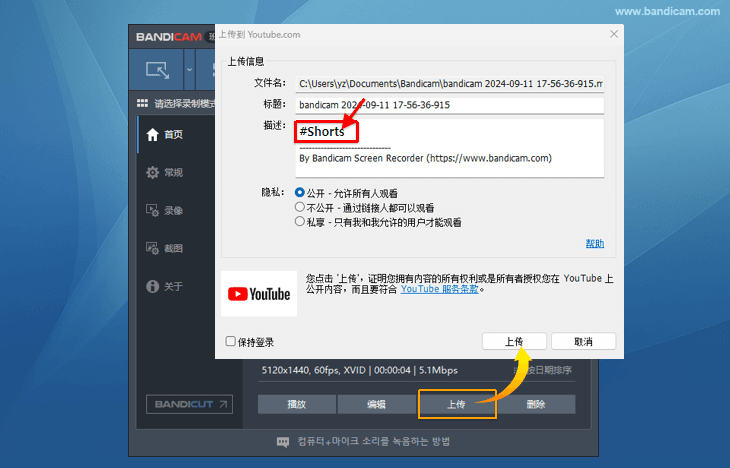Select 公开 public privacy option

[300, 193]
